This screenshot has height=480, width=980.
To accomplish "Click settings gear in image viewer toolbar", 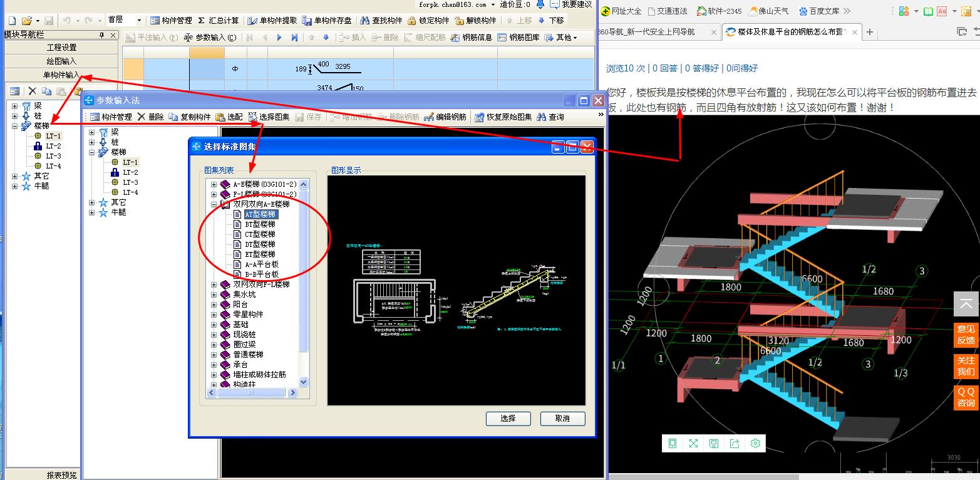I will click(x=755, y=443).
